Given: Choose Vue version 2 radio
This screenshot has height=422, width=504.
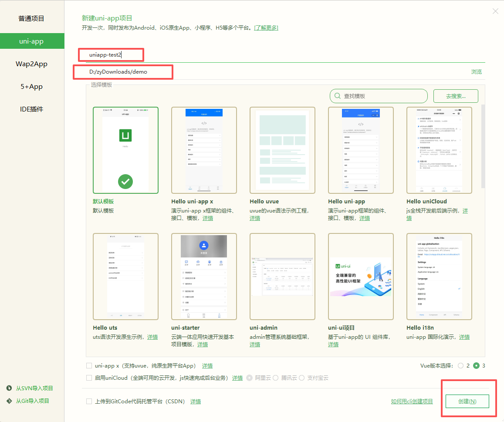Looking at the screenshot, I should (x=460, y=366).
